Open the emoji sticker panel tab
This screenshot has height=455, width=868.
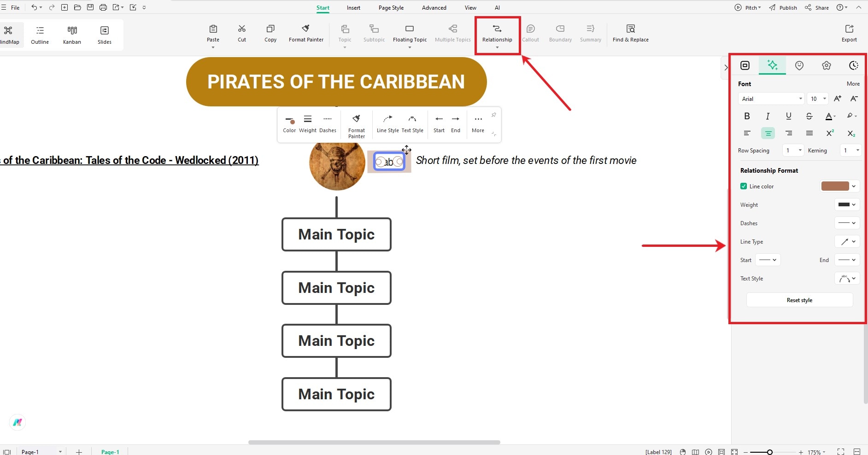coord(799,65)
